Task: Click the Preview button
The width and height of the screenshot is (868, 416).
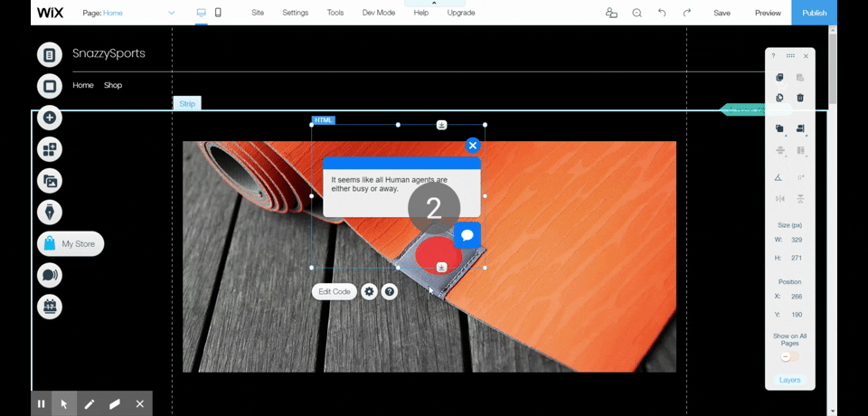Action: pos(768,13)
